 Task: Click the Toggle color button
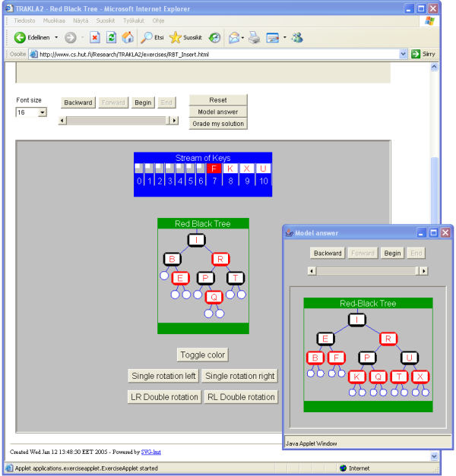tap(202, 355)
